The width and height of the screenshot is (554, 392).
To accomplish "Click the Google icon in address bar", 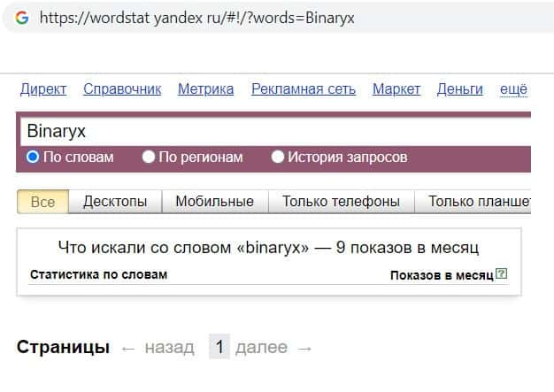I will point(22,18).
